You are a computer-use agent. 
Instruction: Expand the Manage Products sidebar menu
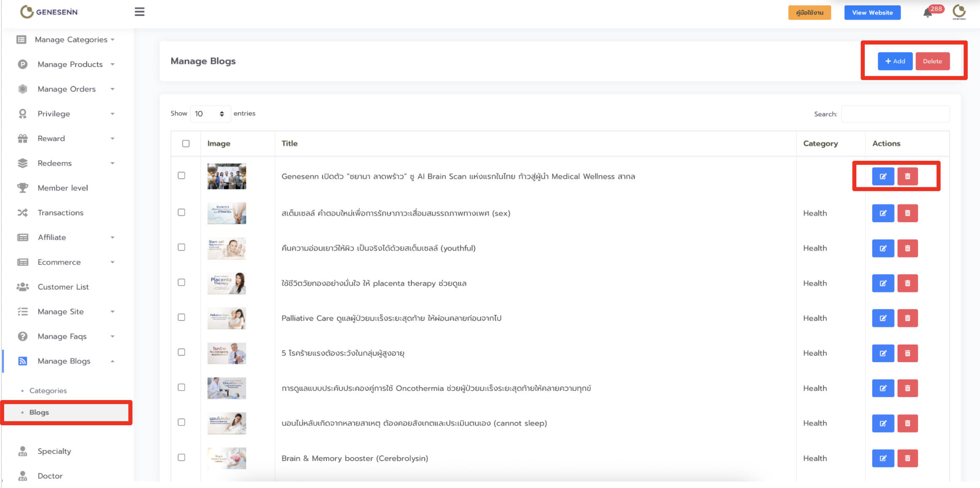70,64
